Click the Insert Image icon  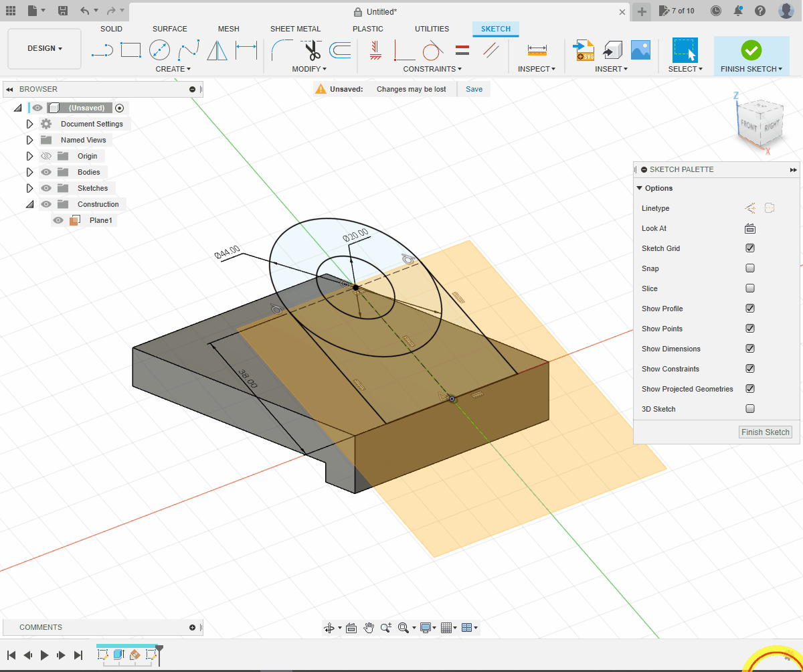click(x=640, y=50)
